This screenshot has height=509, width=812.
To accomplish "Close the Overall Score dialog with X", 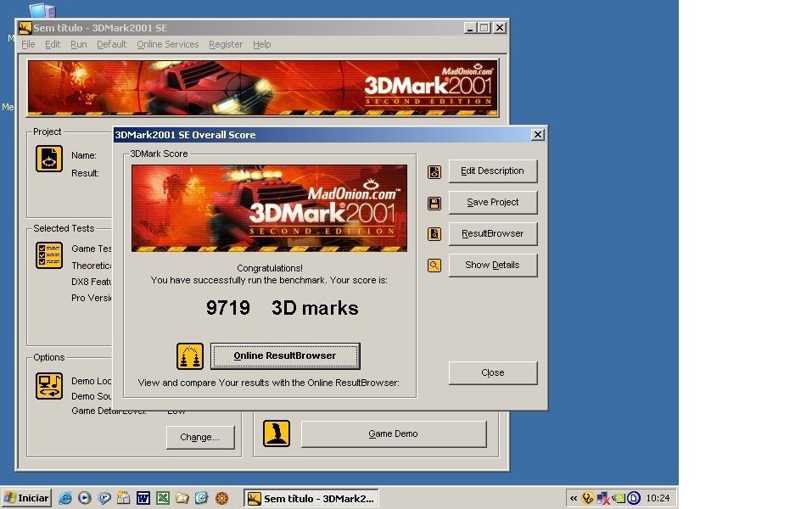I will tap(538, 135).
